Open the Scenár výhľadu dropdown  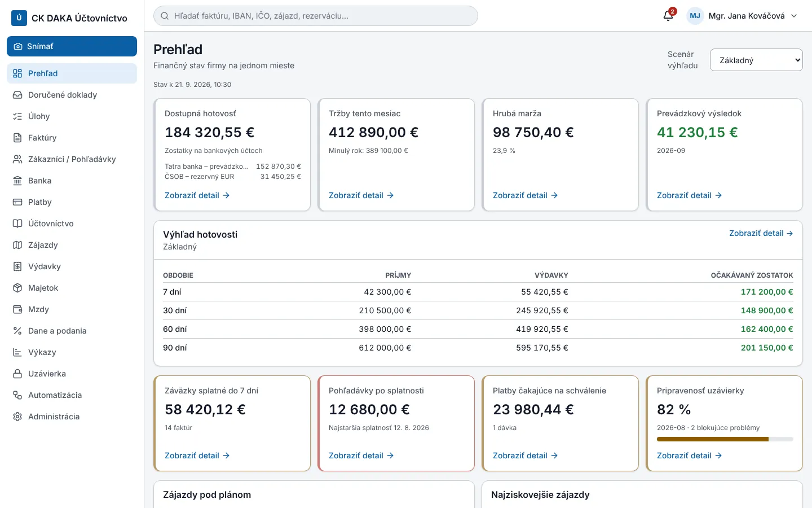tap(756, 60)
